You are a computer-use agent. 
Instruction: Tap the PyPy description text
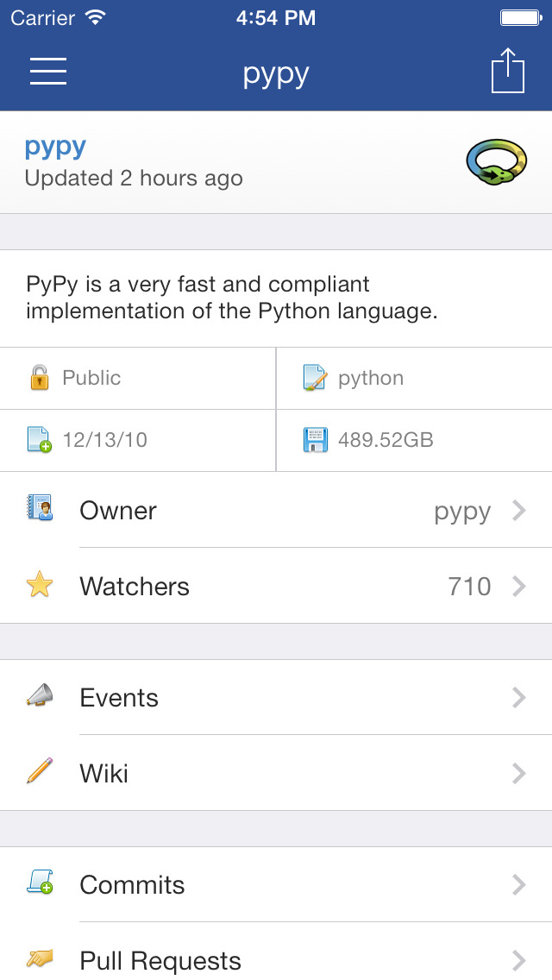[x=231, y=297]
